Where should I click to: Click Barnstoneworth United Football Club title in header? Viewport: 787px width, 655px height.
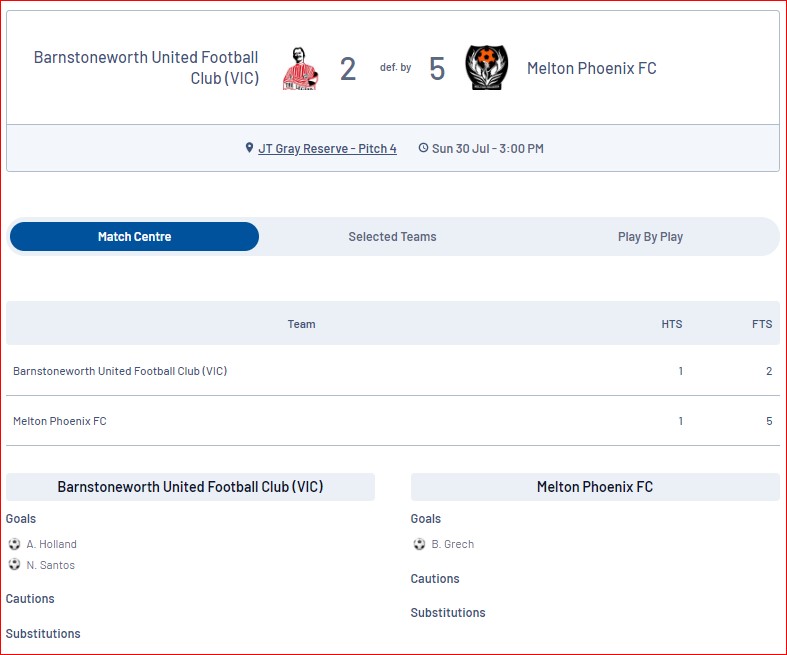[x=146, y=68]
